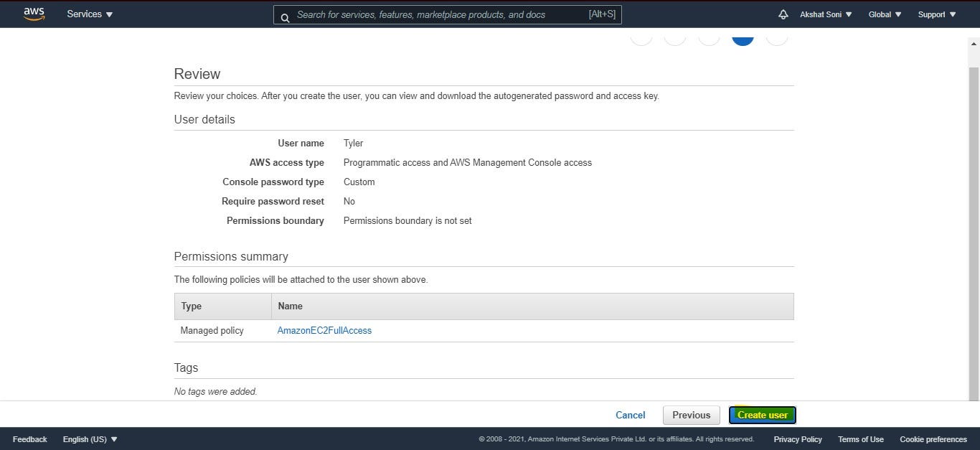Click the AWS logo

(34, 14)
